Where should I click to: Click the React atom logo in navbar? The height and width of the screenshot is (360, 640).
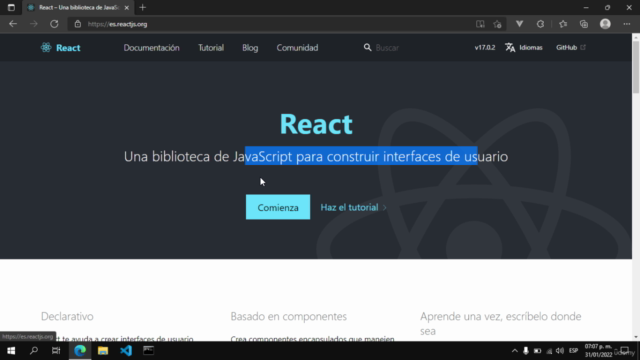pos(46,47)
